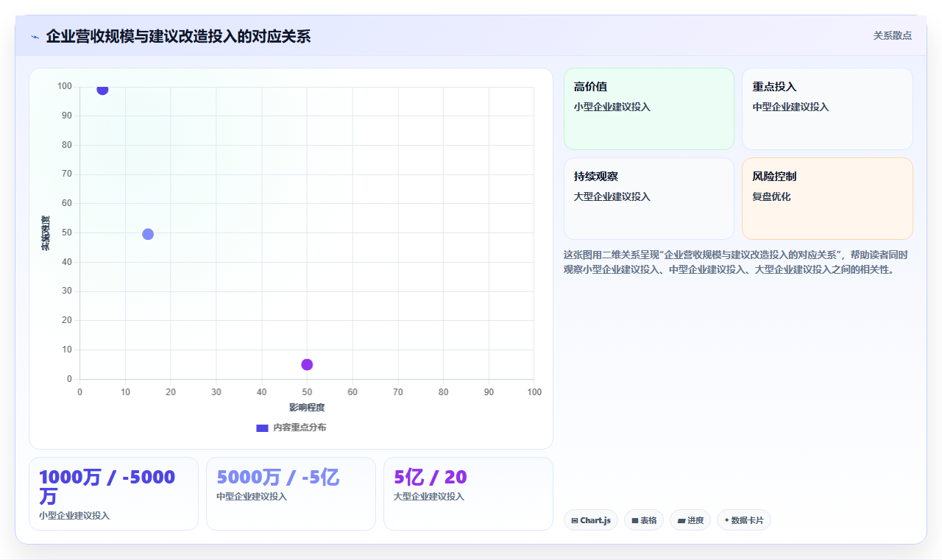Click 中型企业建议投入 label under 5000万 card
Image resolution: width=942 pixels, height=560 pixels.
(x=252, y=497)
